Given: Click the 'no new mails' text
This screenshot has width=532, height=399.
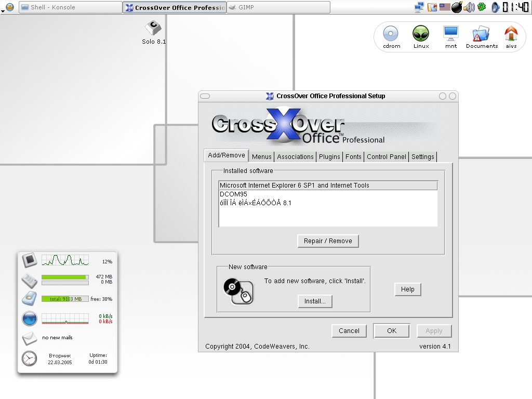Looking at the screenshot, I should 57,338.
